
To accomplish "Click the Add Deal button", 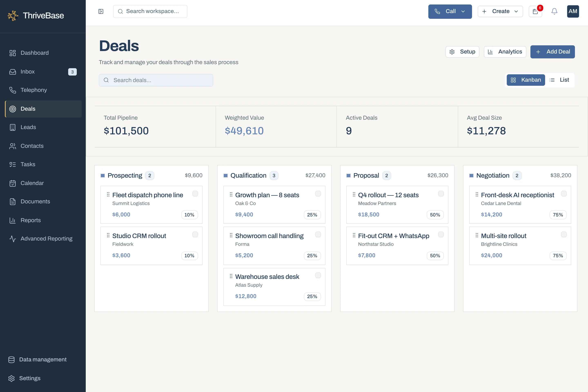I will pyautogui.click(x=552, y=52).
